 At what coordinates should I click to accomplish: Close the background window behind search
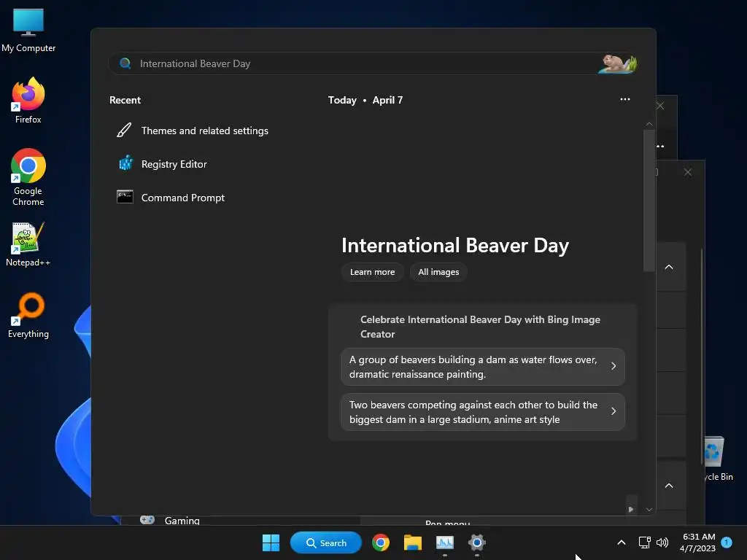tap(660, 105)
